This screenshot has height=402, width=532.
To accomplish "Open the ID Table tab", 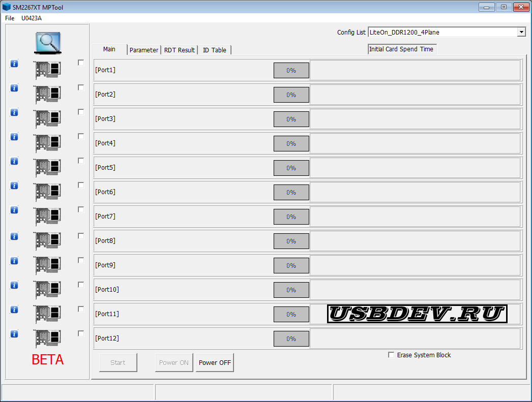I will (215, 50).
